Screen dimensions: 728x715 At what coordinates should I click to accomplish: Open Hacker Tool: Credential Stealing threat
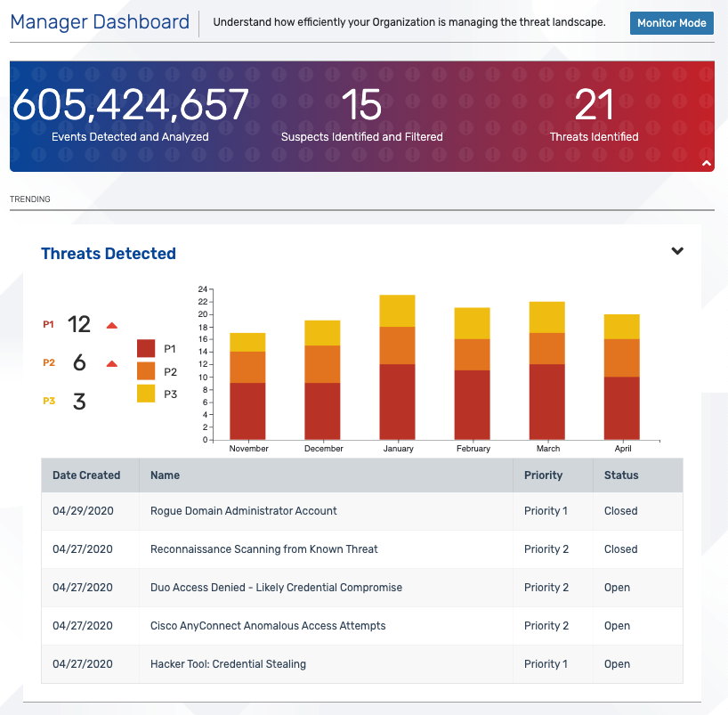228,664
